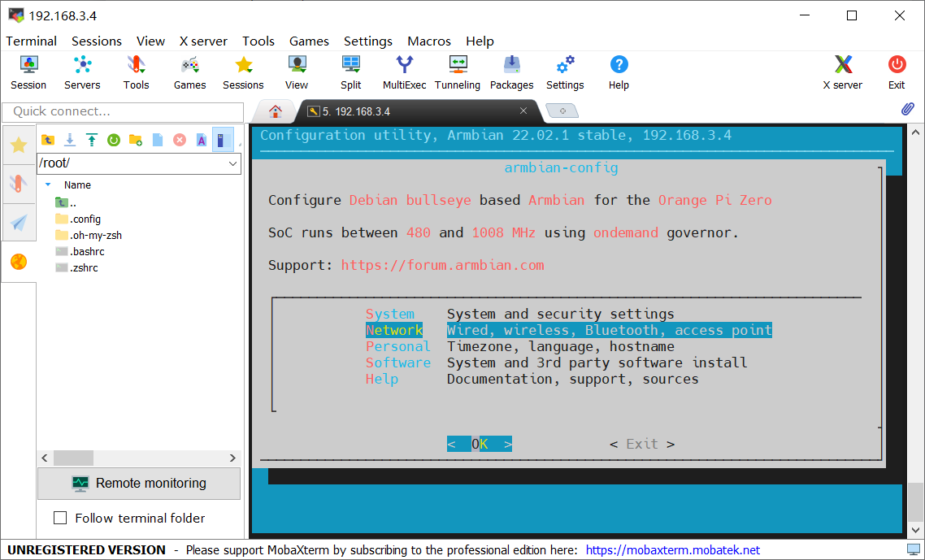The width and height of the screenshot is (925, 560).
Task: Click the Packages toolbar icon
Action: [x=511, y=72]
